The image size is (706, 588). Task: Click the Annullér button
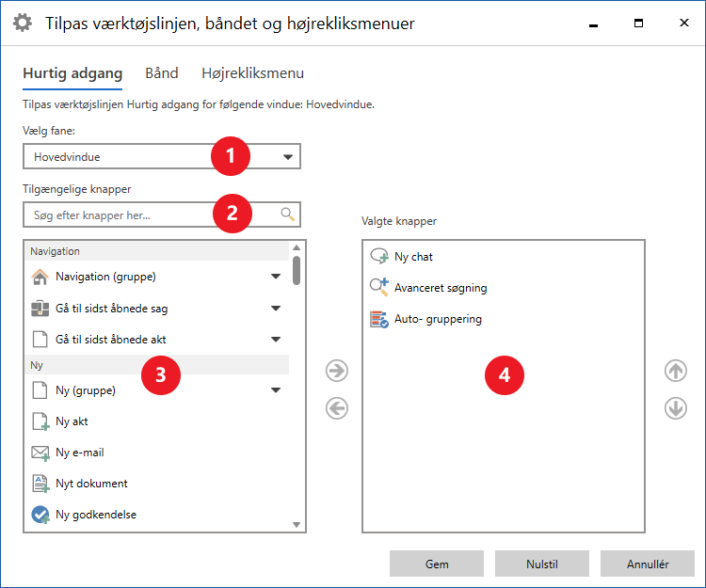(648, 564)
